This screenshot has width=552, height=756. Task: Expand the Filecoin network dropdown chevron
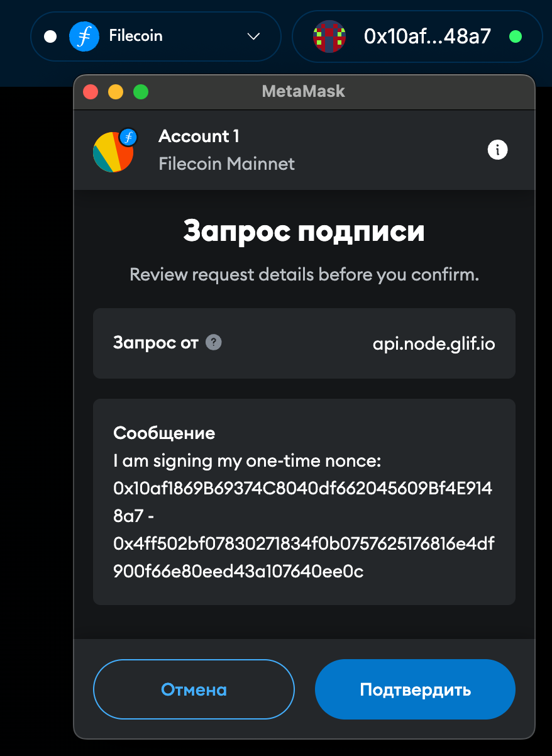pyautogui.click(x=253, y=36)
